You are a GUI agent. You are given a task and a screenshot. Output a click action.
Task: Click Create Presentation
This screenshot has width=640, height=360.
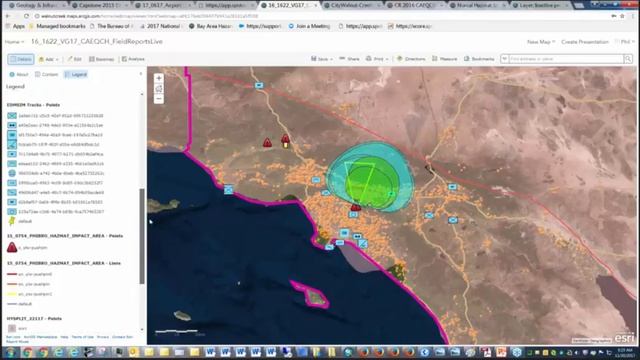point(584,42)
